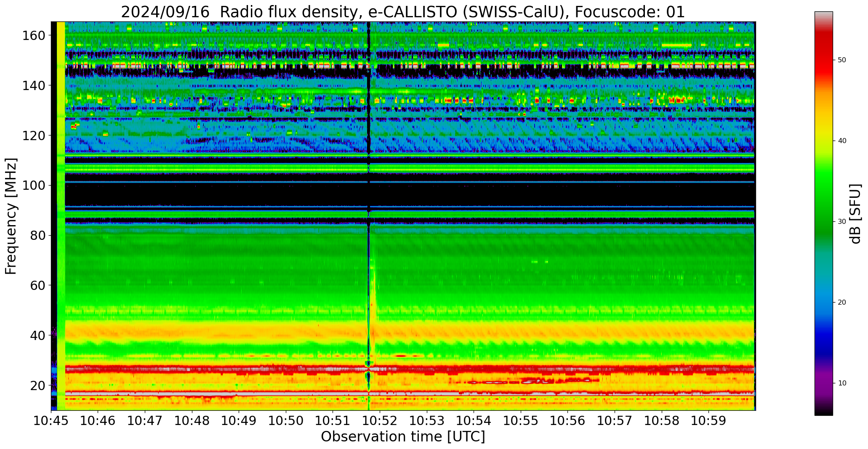
Task: Click the colorbar tick label 40
Action: pyautogui.click(x=842, y=141)
